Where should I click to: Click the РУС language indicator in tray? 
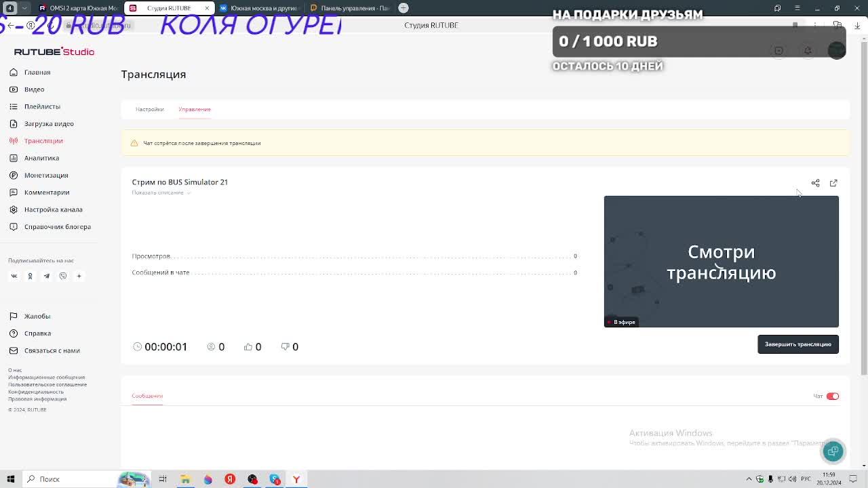point(806,479)
